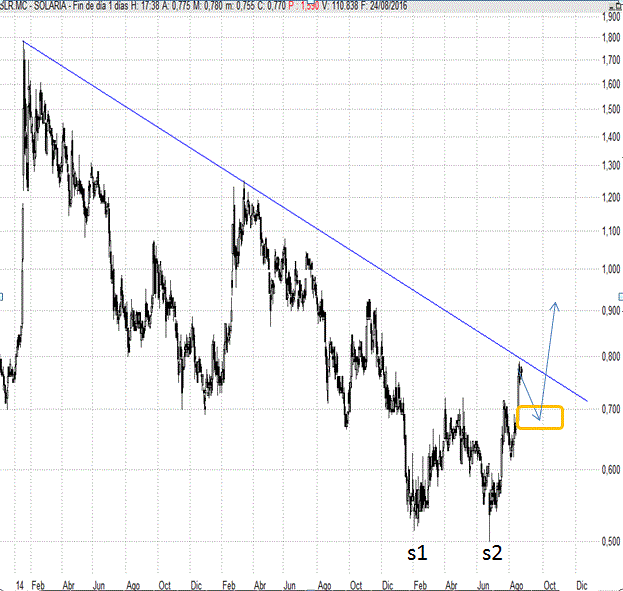The height and width of the screenshot is (591, 623).
Task: Click the 1,900 price axis label
Action: point(611,17)
